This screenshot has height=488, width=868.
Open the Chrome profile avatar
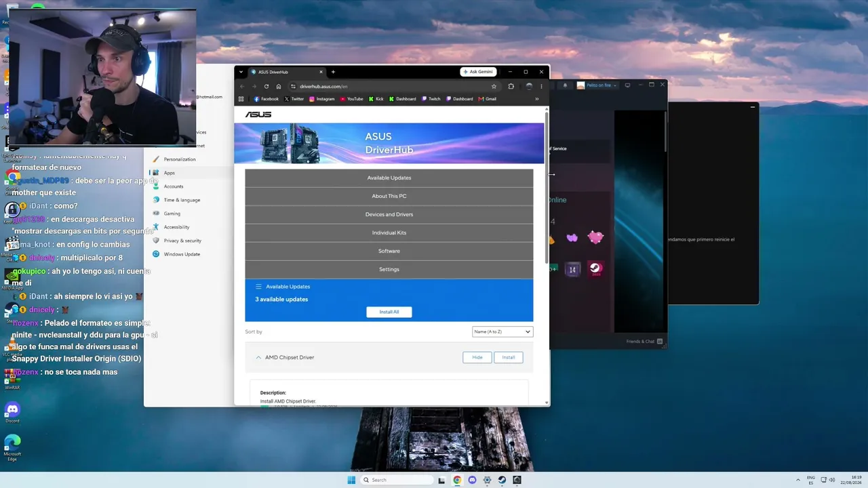(x=529, y=86)
